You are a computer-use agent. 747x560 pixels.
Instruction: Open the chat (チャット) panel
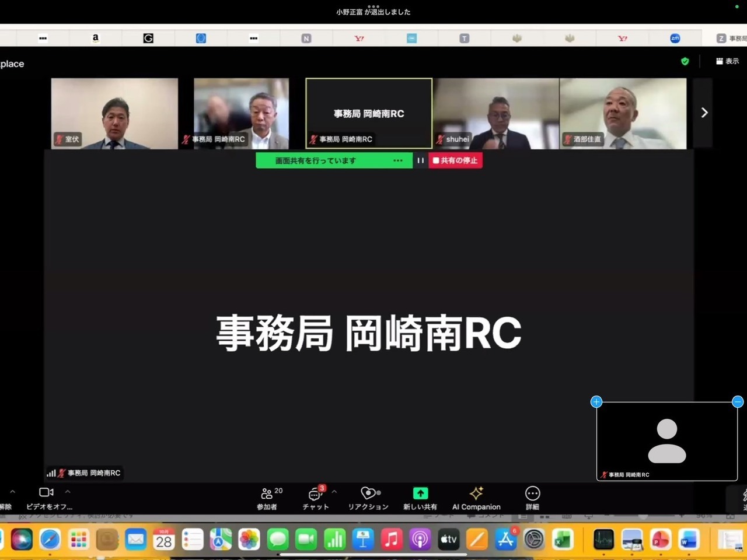(x=316, y=498)
